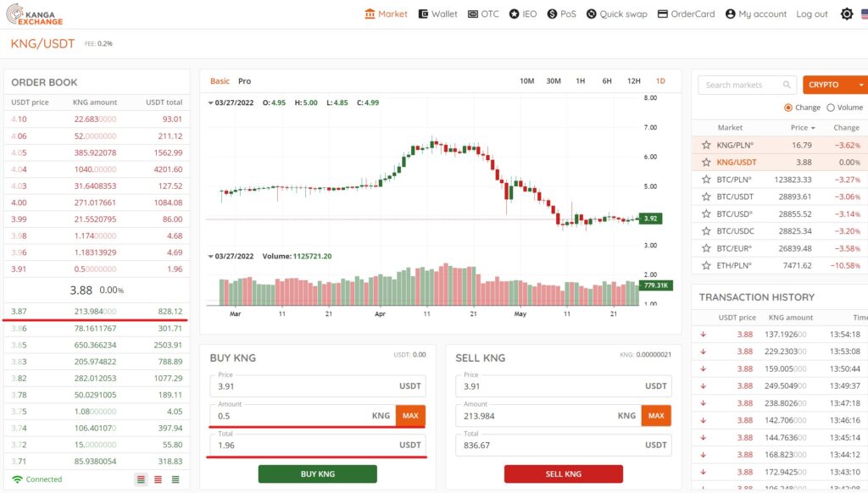Viewport: 868px width, 493px height.
Task: Switch chart to Basic view
Action: [220, 80]
